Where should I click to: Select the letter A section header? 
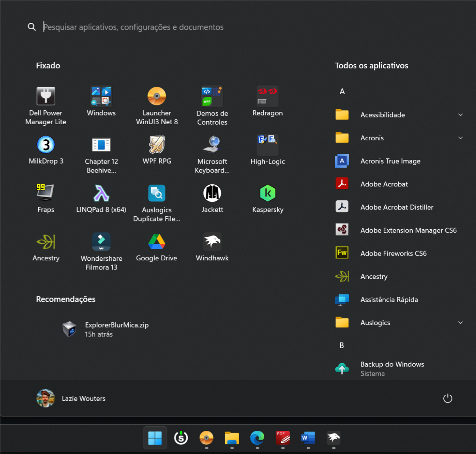342,91
